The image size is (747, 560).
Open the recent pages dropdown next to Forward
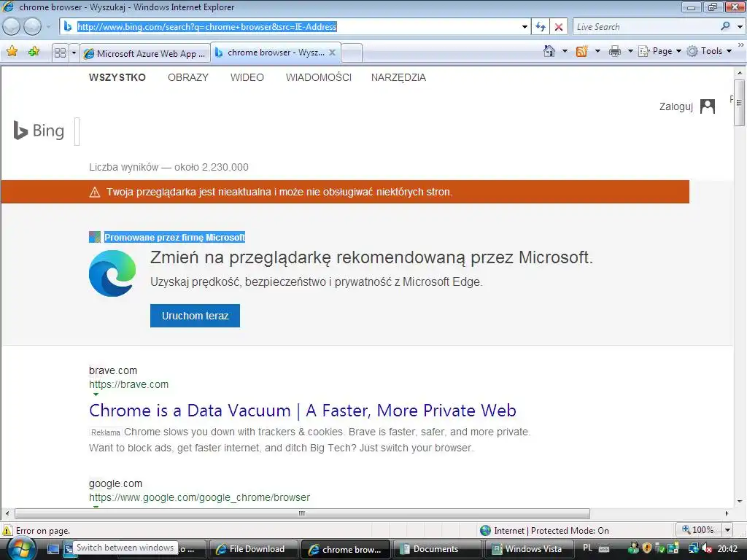coord(48,27)
